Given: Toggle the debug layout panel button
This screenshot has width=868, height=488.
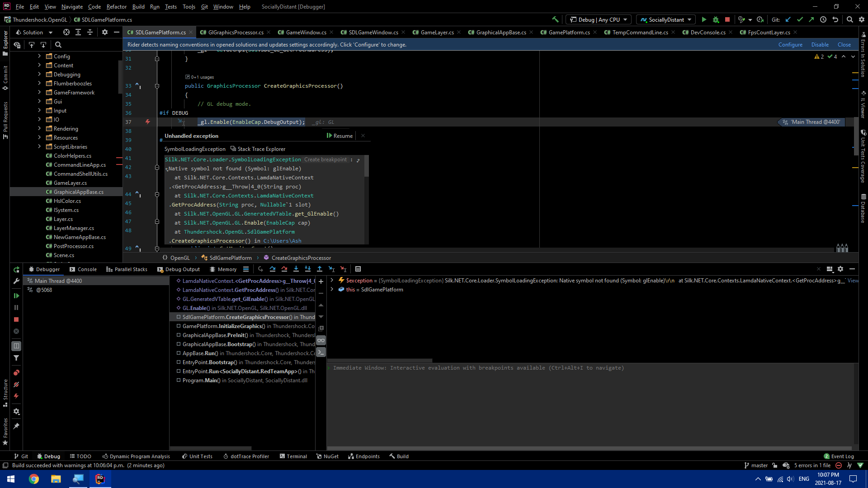Looking at the screenshot, I should tap(16, 346).
